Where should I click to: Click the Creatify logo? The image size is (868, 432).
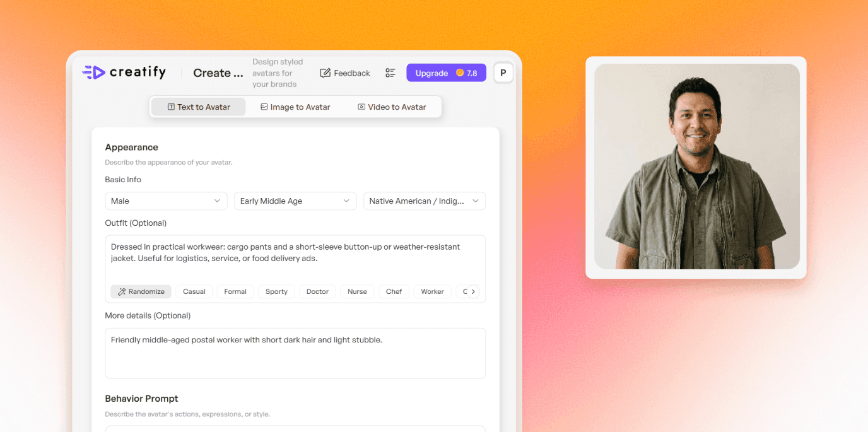tap(124, 73)
